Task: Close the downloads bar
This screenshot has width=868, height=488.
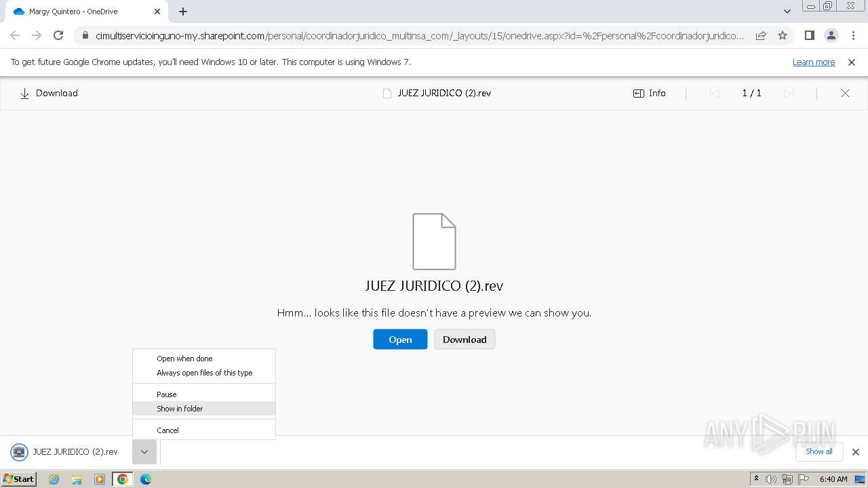Action: (856, 452)
